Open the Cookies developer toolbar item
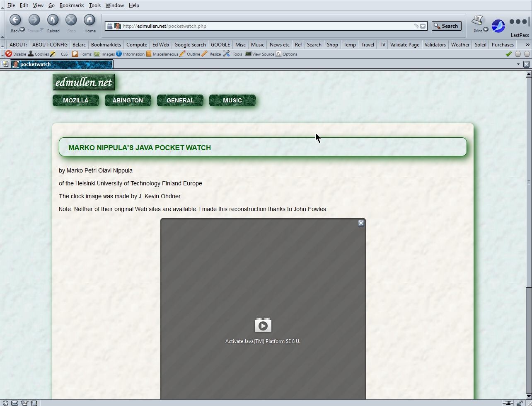The height and width of the screenshot is (406, 532). [38, 54]
